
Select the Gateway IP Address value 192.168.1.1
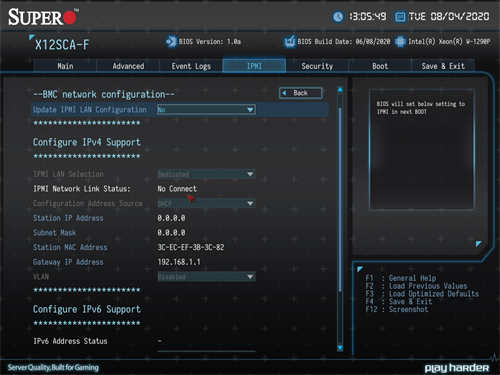point(179,262)
